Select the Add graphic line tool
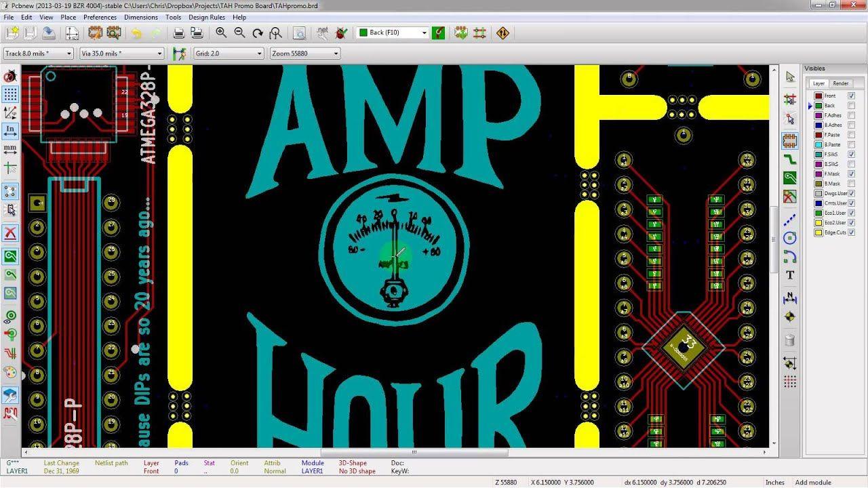 (x=790, y=220)
